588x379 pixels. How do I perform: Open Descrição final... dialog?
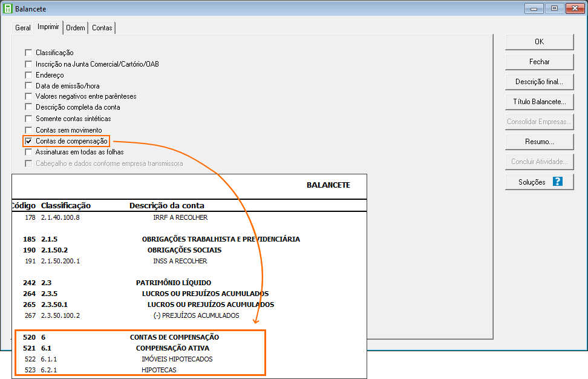click(539, 81)
